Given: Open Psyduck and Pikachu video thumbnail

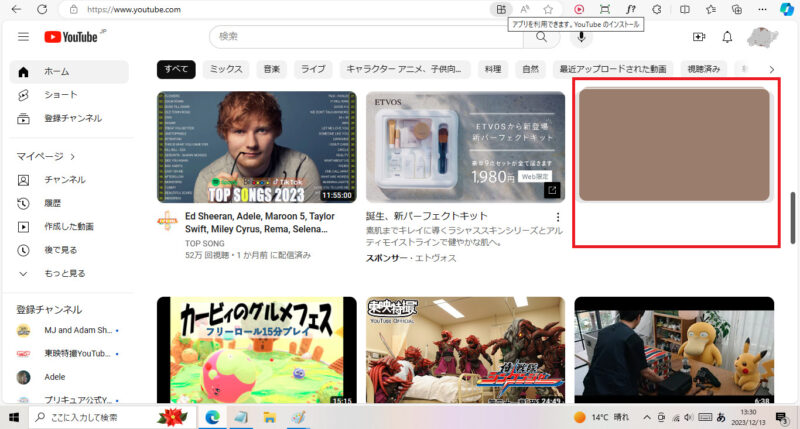Looking at the screenshot, I should point(674,350).
